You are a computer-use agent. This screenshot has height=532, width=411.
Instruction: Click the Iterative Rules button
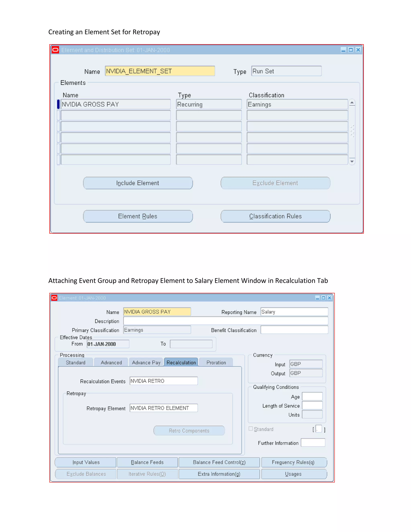[x=147, y=474]
